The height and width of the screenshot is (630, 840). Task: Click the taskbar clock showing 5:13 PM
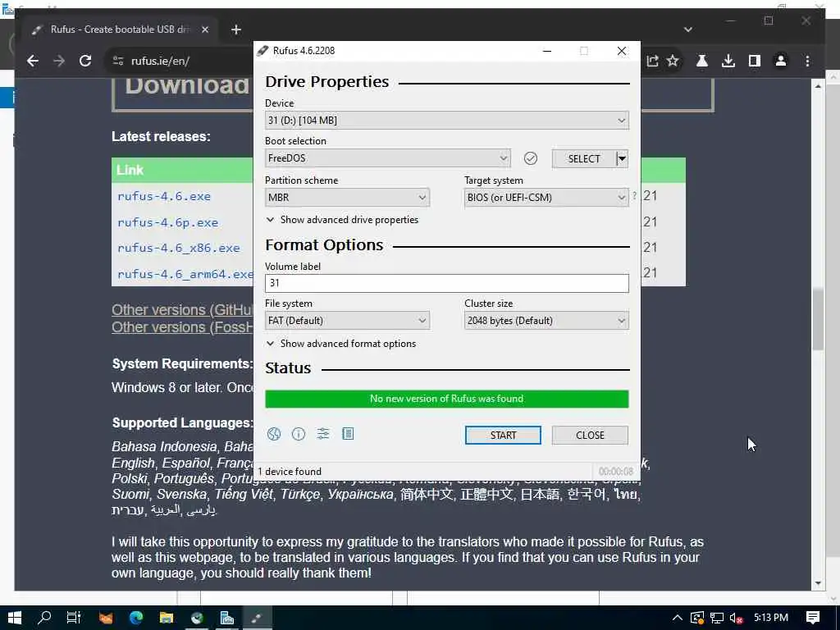click(771, 618)
